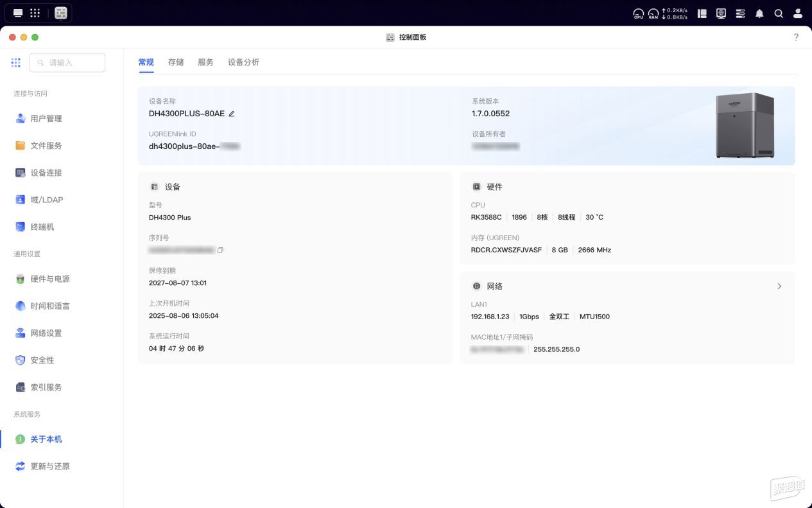The image size is (812, 508).
Task: Open widgets panel icon in top bar
Action: 702,13
